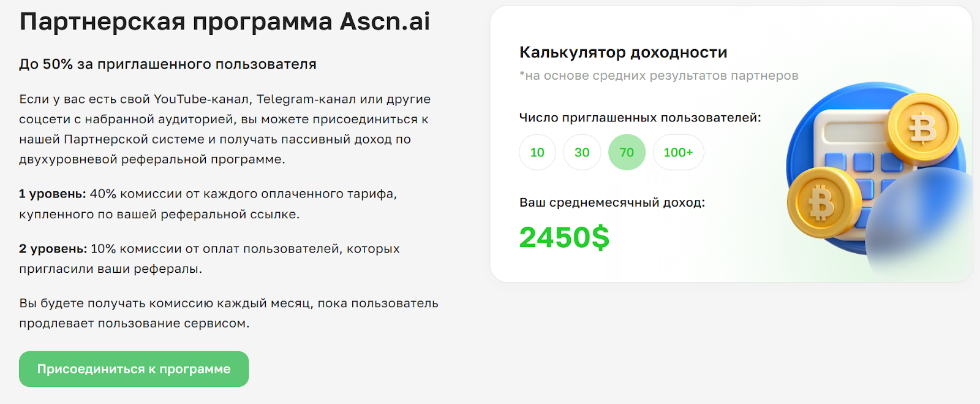This screenshot has width=980, height=404.
Task: Select the 30 invited users option
Action: coord(581,152)
